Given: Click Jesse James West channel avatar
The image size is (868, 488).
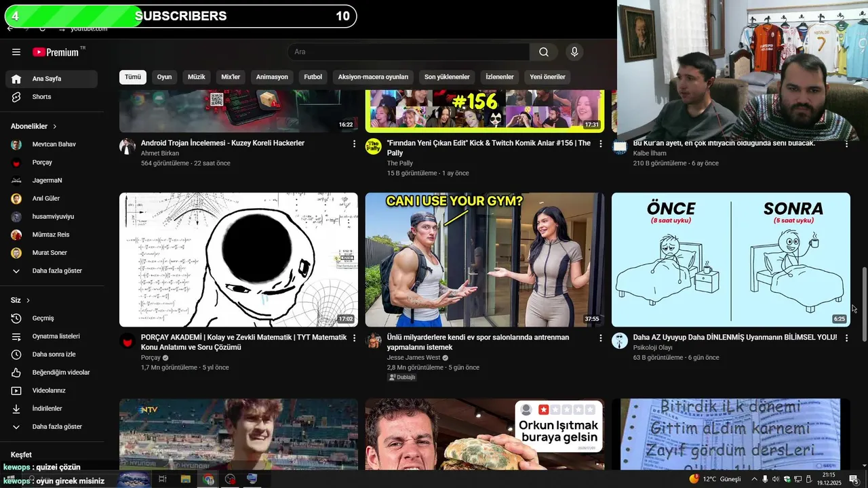Looking at the screenshot, I should tap(374, 340).
